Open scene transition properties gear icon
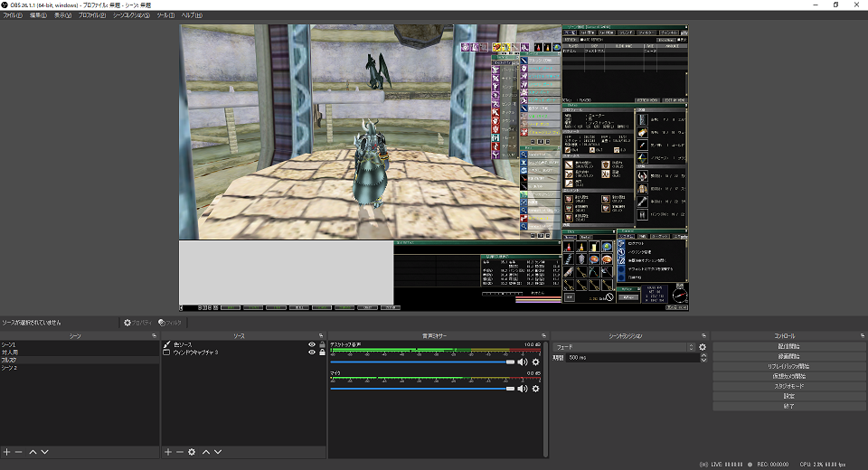Screen dimensions: 868x470 [703, 346]
